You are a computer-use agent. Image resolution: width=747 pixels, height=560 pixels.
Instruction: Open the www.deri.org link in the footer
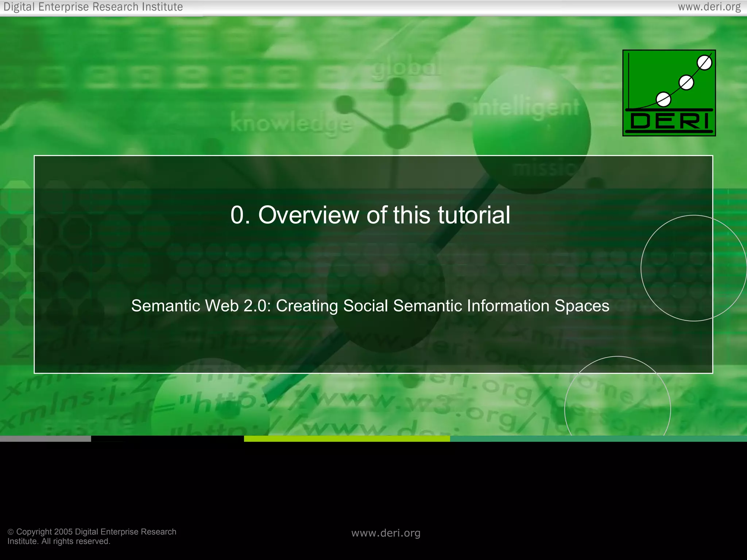click(386, 533)
